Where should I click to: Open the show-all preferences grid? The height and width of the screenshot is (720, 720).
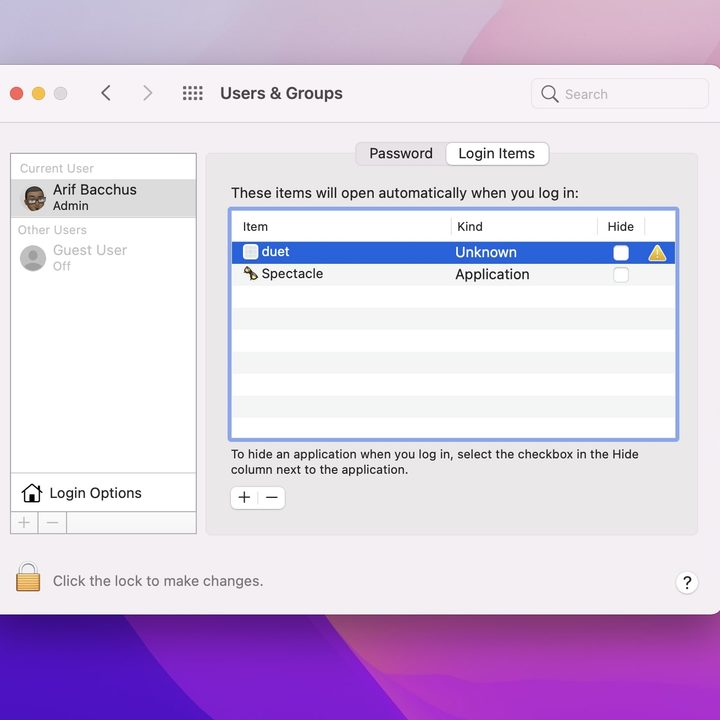click(x=192, y=93)
